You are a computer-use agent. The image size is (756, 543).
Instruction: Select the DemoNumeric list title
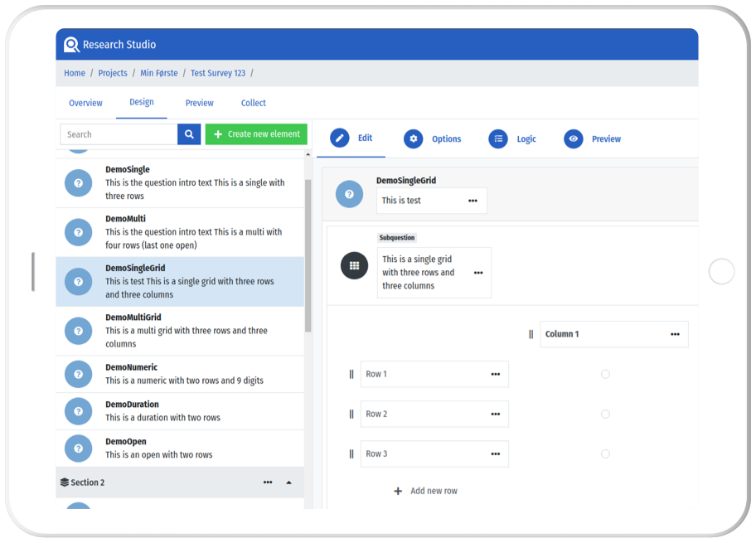tap(132, 367)
